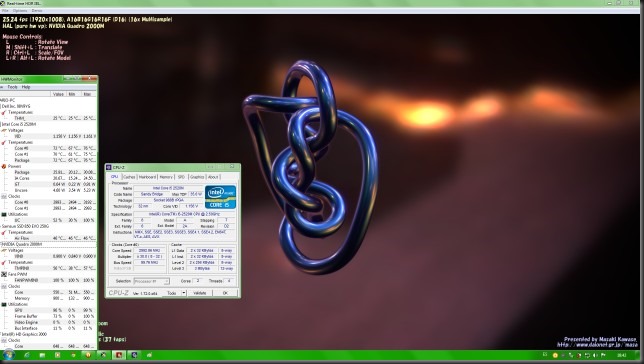This screenshot has width=644, height=364.
Task: Click the Clocks icon under Intel HD Graphics 3000
Action: pyautogui.click(x=4, y=340)
